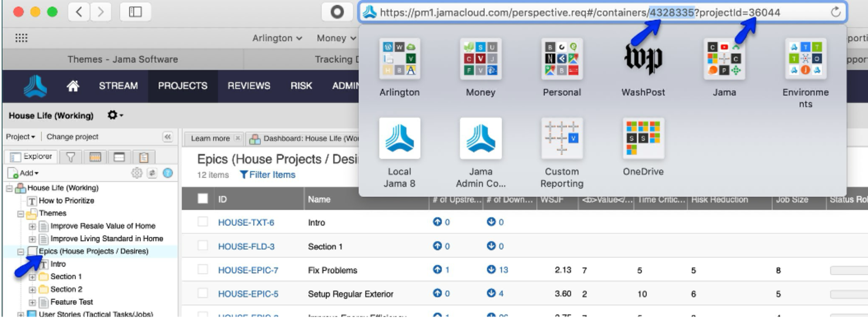
Task: Open the Local Jama 8 favorite
Action: point(399,138)
